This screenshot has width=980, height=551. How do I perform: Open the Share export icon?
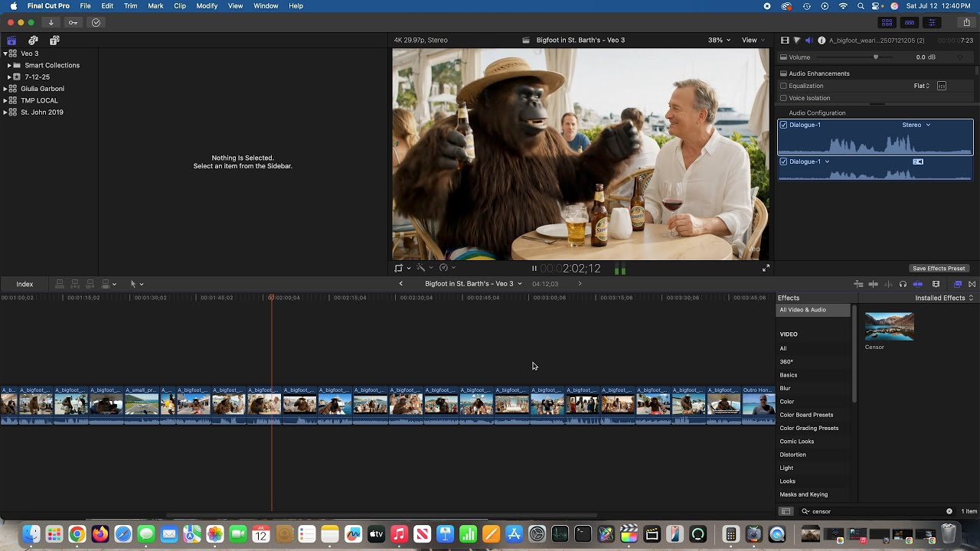[x=966, y=22]
